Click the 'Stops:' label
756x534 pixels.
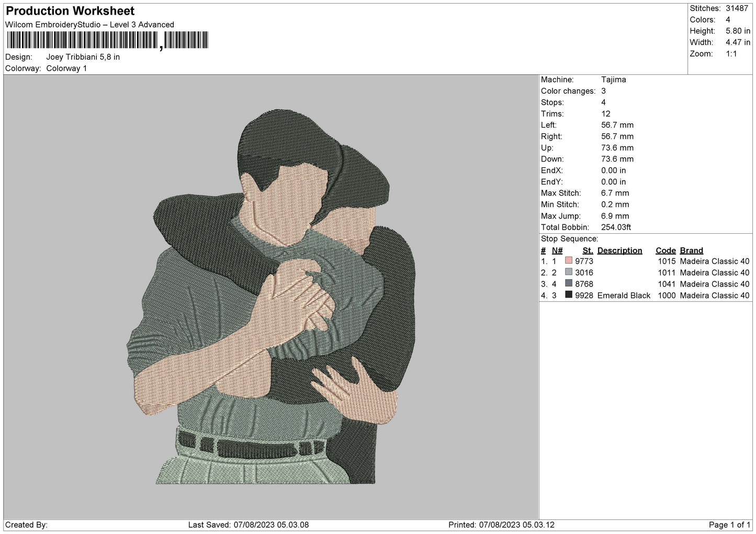pyautogui.click(x=552, y=103)
